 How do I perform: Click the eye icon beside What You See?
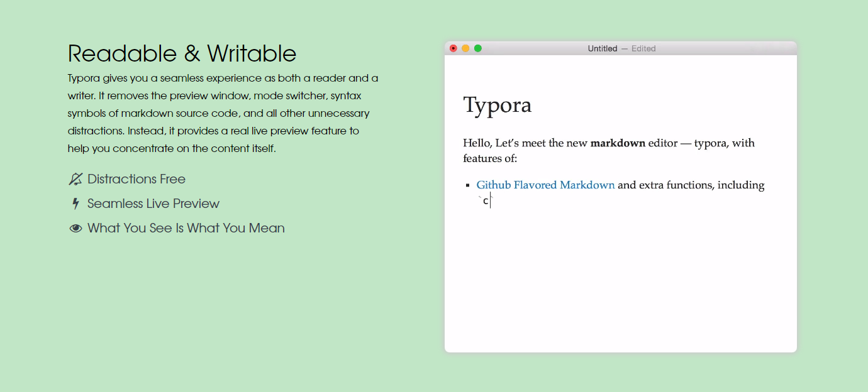pyautogui.click(x=75, y=228)
